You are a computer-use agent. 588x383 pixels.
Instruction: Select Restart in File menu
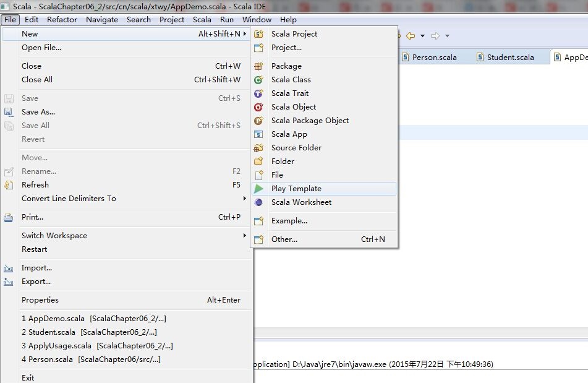[126, 249]
